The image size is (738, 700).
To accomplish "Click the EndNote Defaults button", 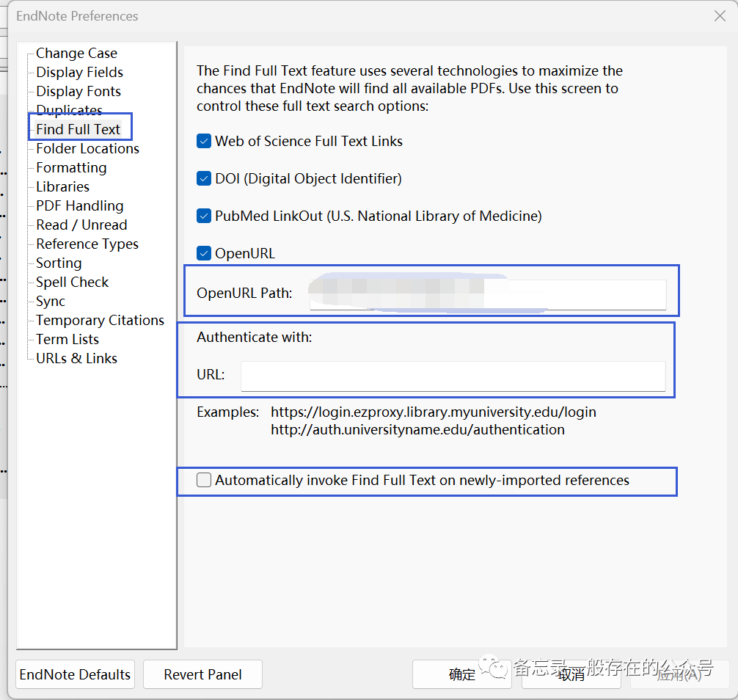I will click(x=75, y=674).
